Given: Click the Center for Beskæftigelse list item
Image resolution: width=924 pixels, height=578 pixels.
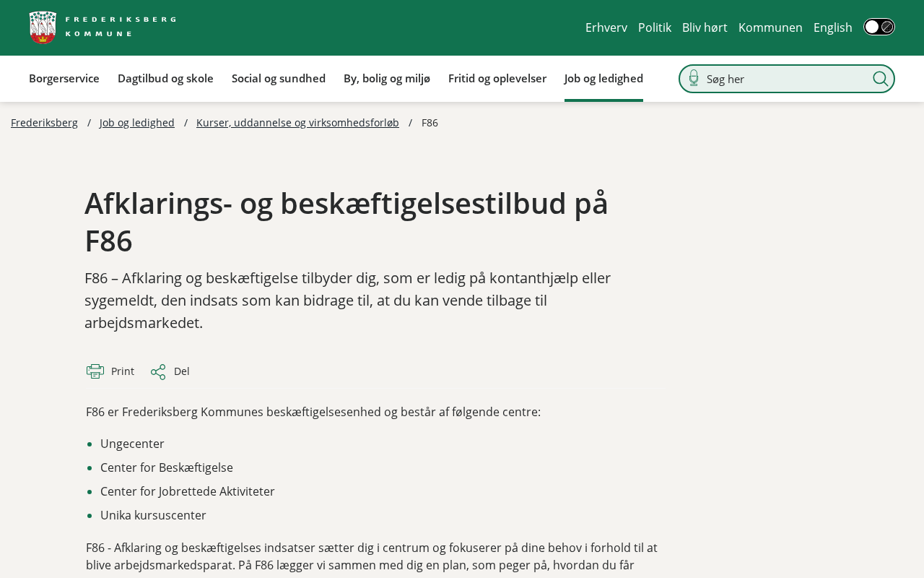Looking at the screenshot, I should click(167, 467).
